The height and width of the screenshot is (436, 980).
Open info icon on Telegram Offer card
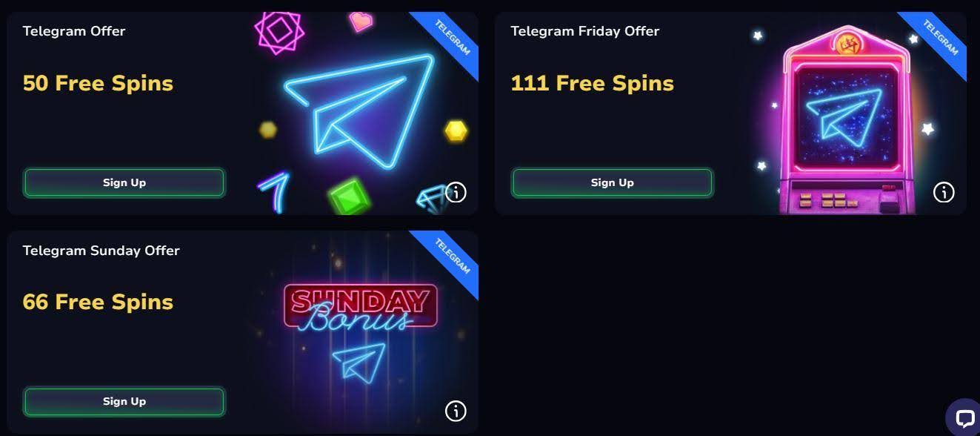pyautogui.click(x=456, y=192)
